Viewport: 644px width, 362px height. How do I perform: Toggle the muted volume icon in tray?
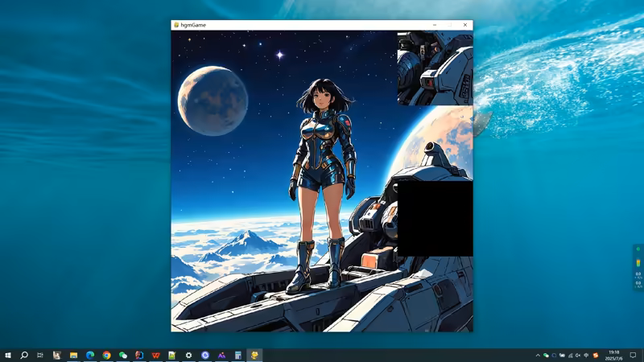pyautogui.click(x=578, y=355)
